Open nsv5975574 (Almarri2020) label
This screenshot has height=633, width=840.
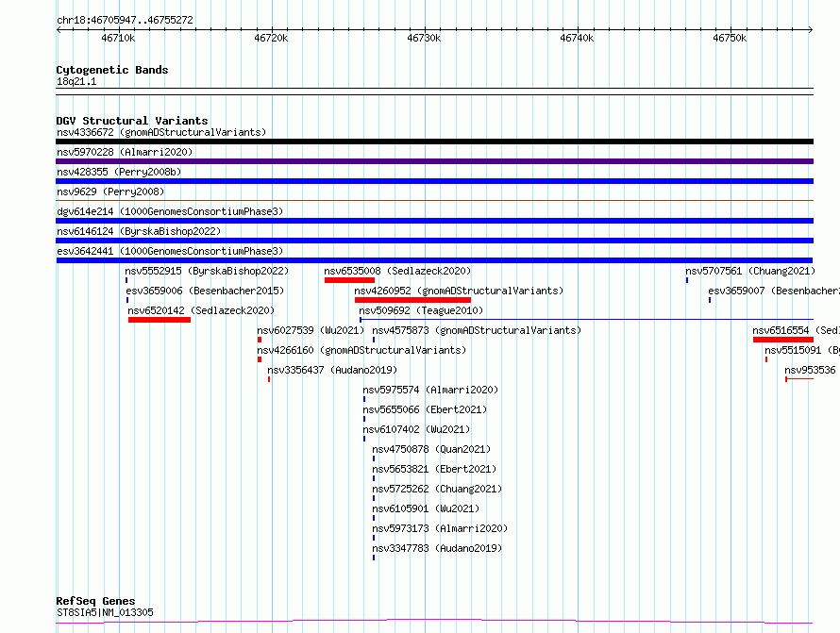coord(430,390)
